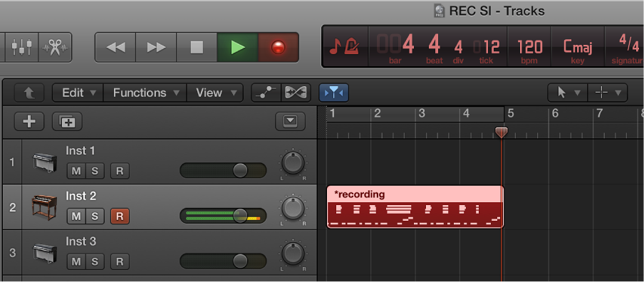Click the Inst 3 pan knob
Screen dimensions: 644x282
(293, 254)
